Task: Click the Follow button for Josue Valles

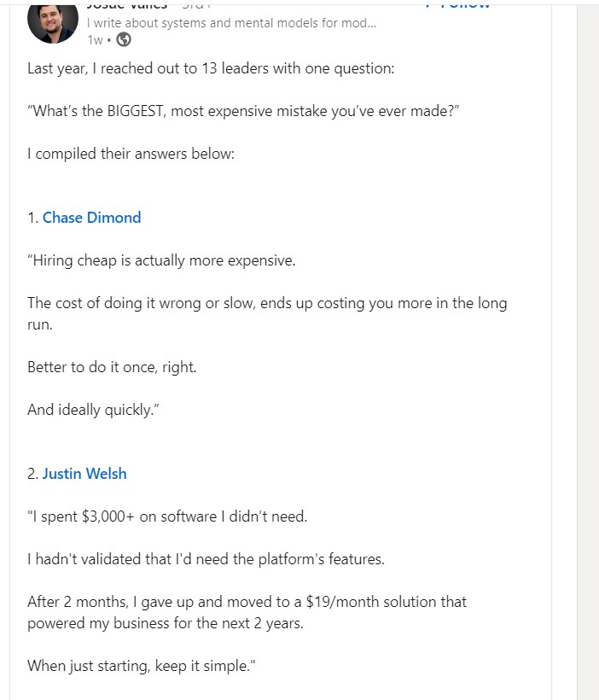Action: click(x=457, y=3)
